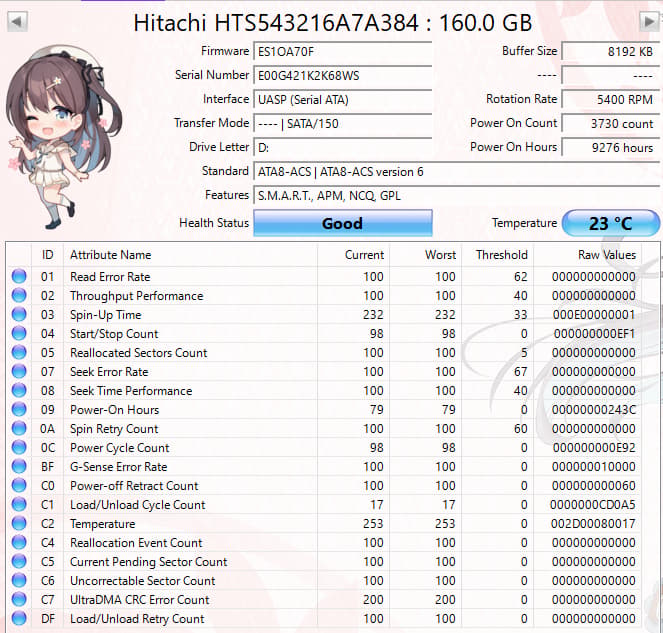The height and width of the screenshot is (633, 663).
Task: Click raw value 00000000060
Action: [594, 485]
